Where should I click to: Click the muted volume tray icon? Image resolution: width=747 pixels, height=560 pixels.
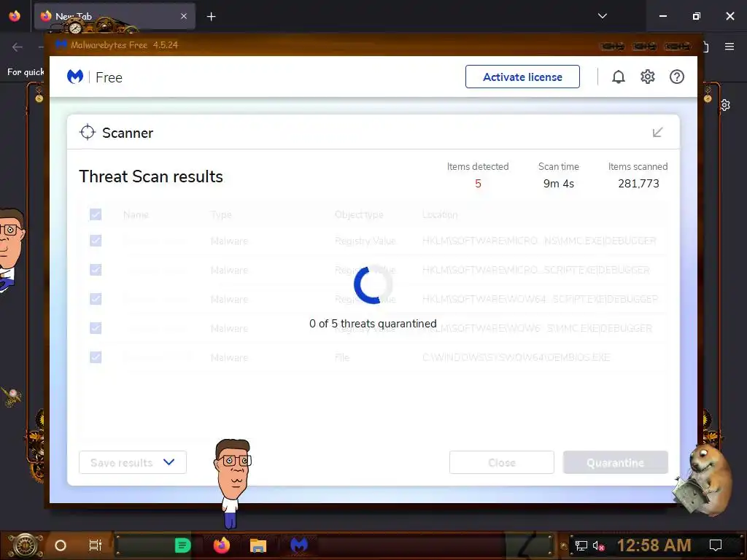[x=599, y=545]
